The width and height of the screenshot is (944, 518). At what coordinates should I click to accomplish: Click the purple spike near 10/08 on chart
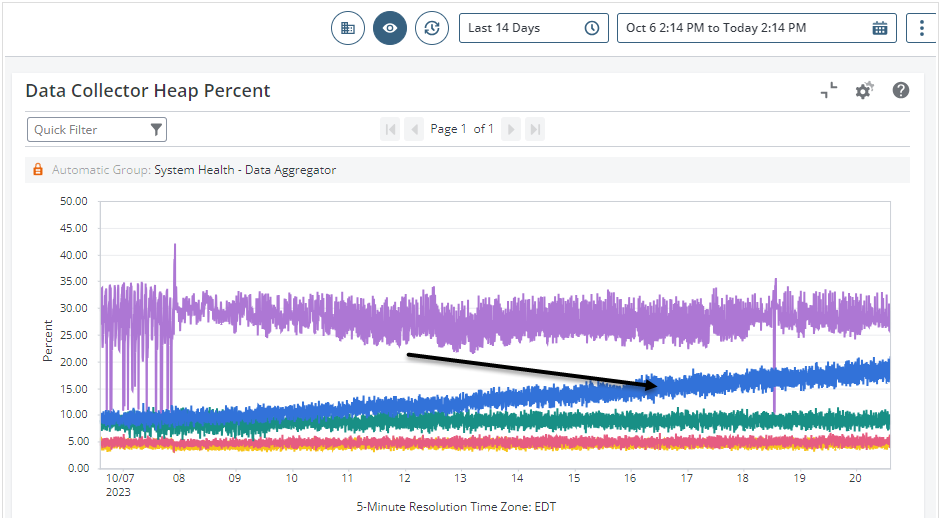(175, 250)
